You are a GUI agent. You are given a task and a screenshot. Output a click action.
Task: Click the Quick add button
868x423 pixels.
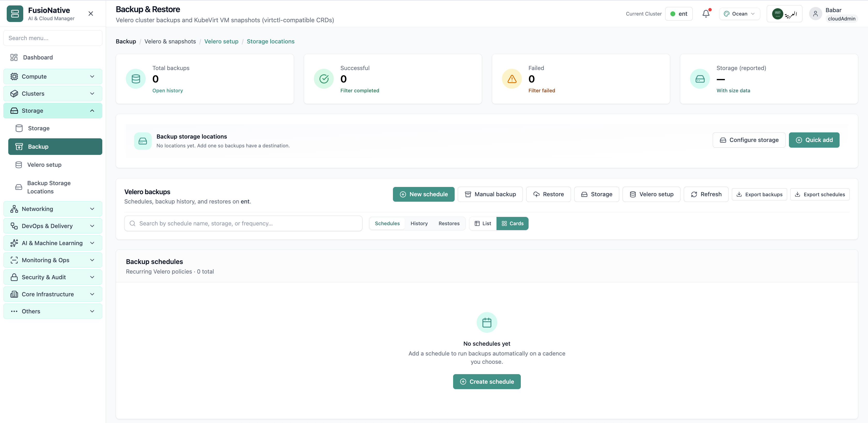click(x=814, y=140)
